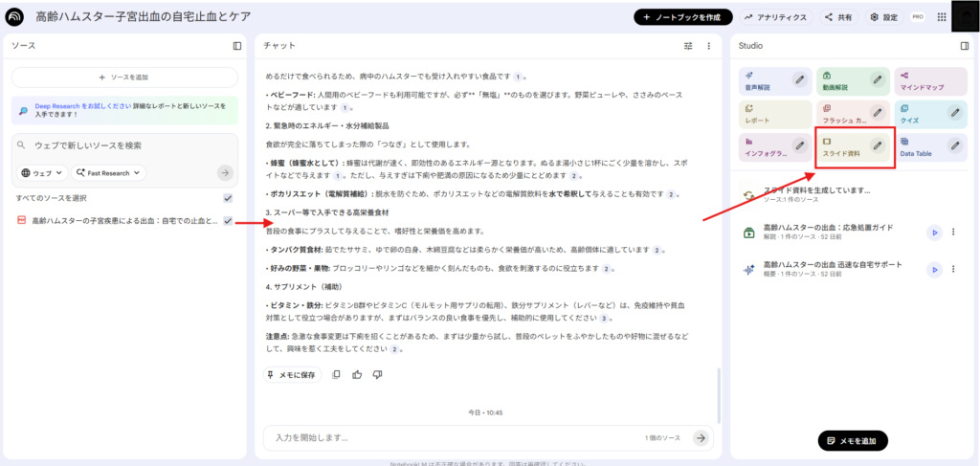This screenshot has height=466, width=980.
Task: Expand the ウェブ source type dropdown
Action: coord(42,173)
